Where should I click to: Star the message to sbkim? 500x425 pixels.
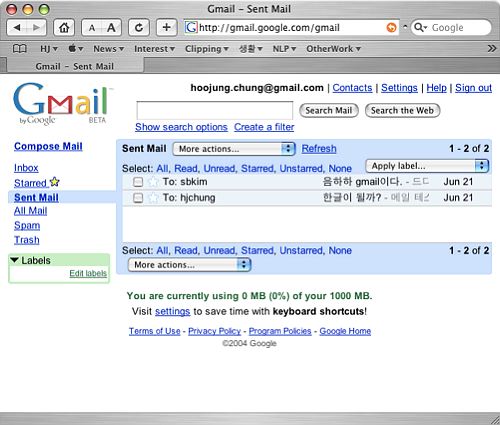(153, 182)
